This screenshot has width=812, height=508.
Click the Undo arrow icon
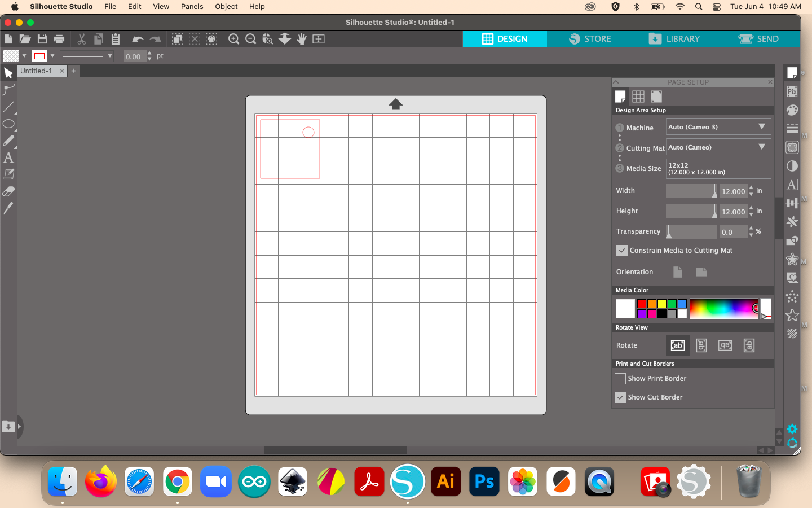point(138,39)
